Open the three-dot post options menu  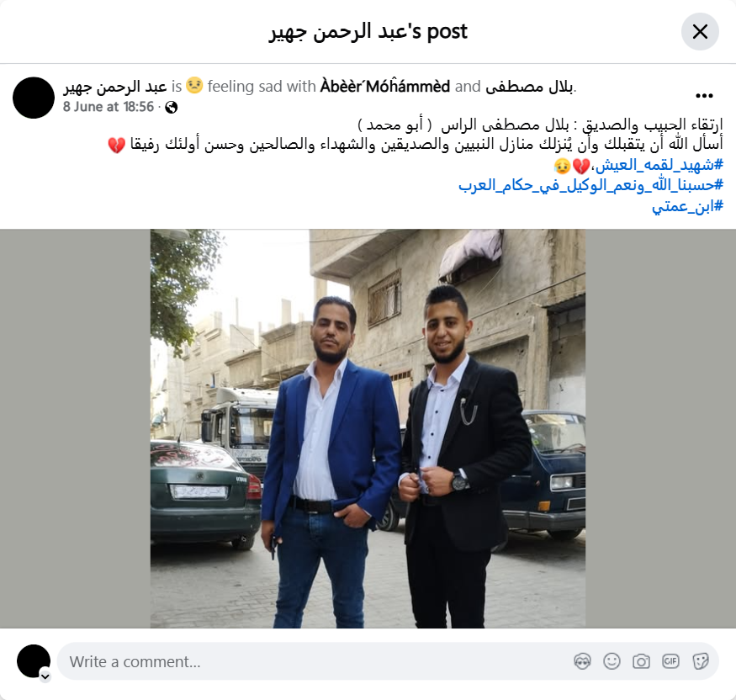tap(704, 96)
